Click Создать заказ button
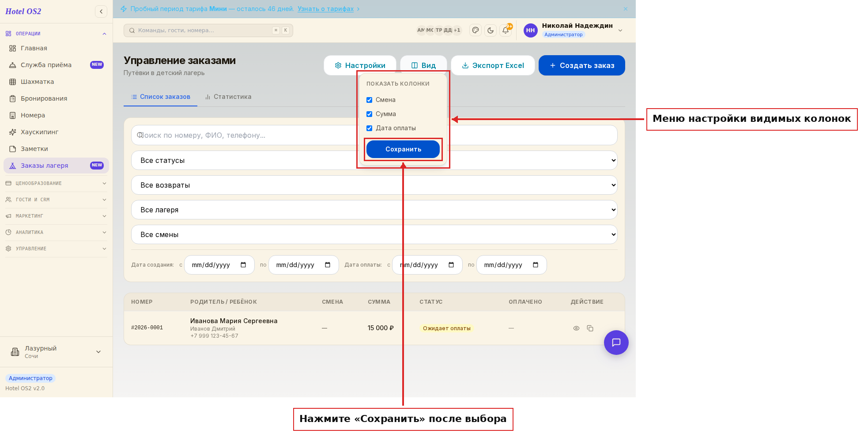This screenshot has height=441, width=868. click(582, 65)
